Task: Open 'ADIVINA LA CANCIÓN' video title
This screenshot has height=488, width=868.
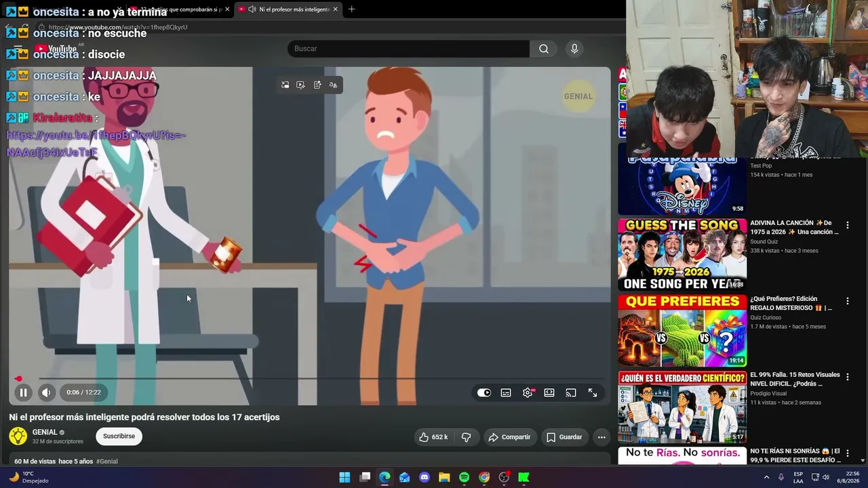Action: click(x=794, y=228)
